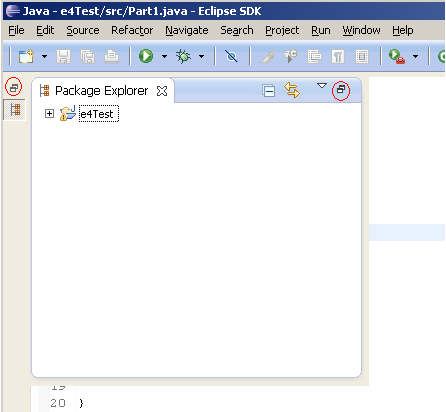The height and width of the screenshot is (412, 446).
Task: Restore the Package Explorer view button
Action: [341, 90]
